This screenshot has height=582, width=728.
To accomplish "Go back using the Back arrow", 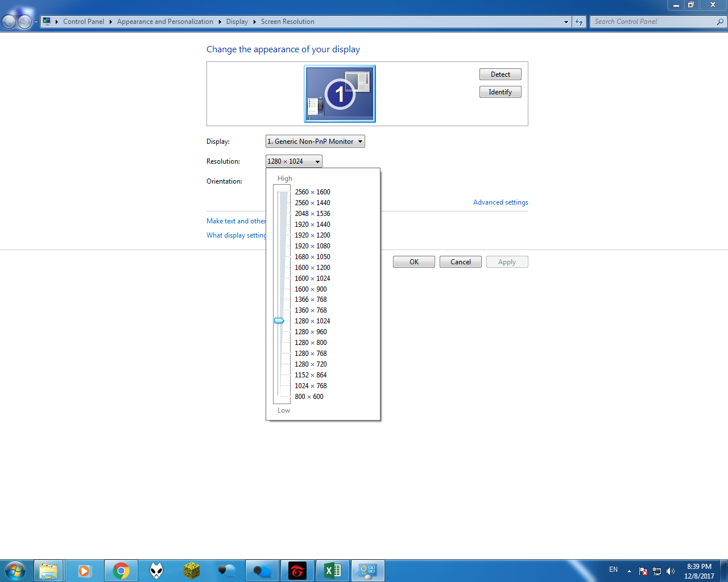I will click(9, 22).
